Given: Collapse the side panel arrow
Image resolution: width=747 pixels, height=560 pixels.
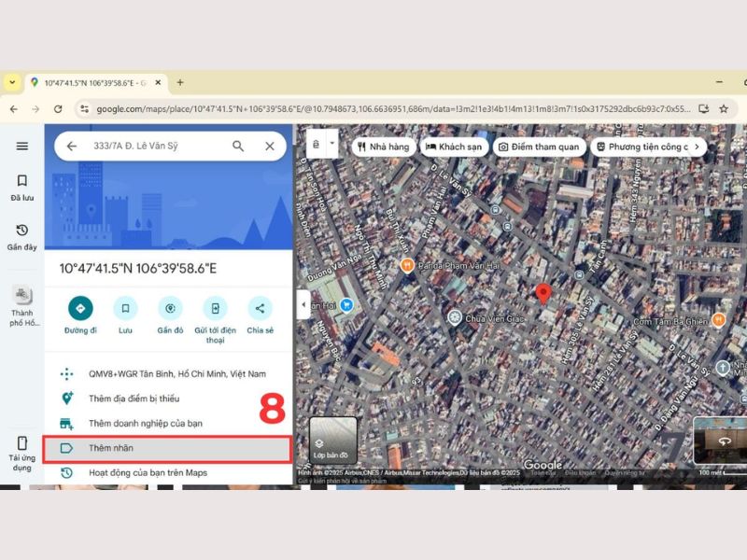Looking at the screenshot, I should [x=303, y=305].
